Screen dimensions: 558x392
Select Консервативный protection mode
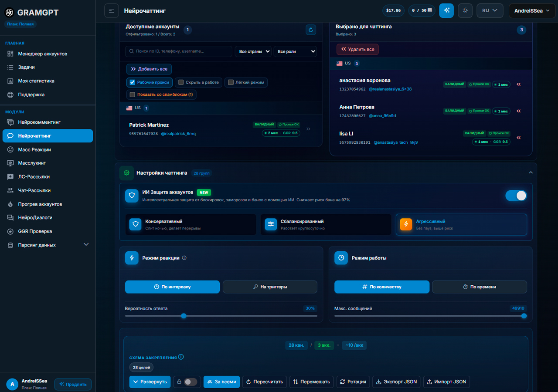tap(191, 224)
